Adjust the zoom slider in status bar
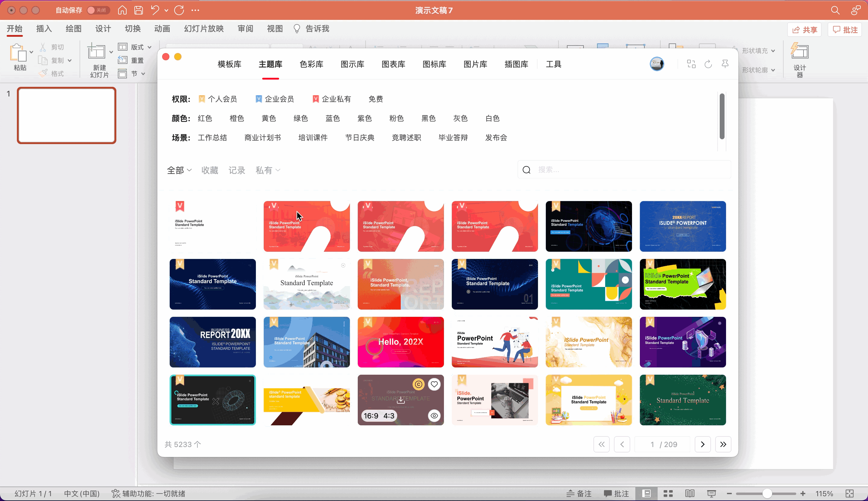 click(x=767, y=493)
